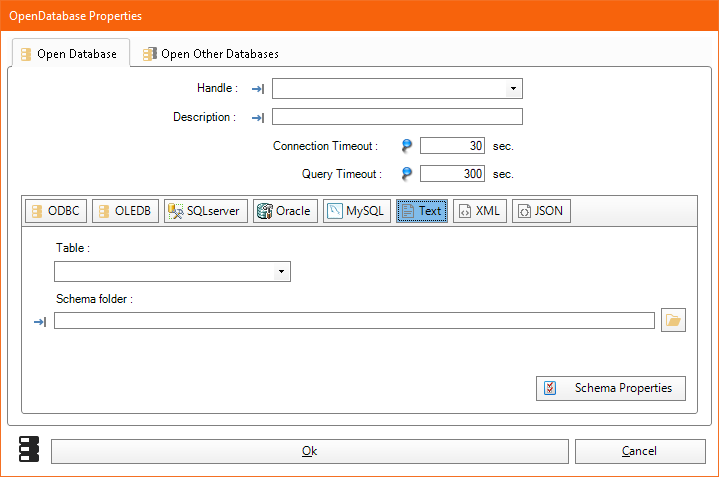Image resolution: width=719 pixels, height=477 pixels.
Task: Switch to the Open Other Databases tab
Action: 210,54
